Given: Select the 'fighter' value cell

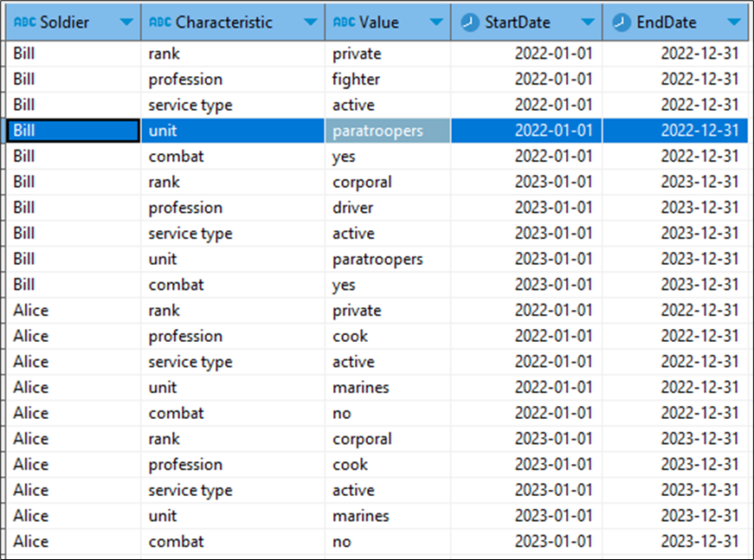Looking at the screenshot, I should coord(357,80).
